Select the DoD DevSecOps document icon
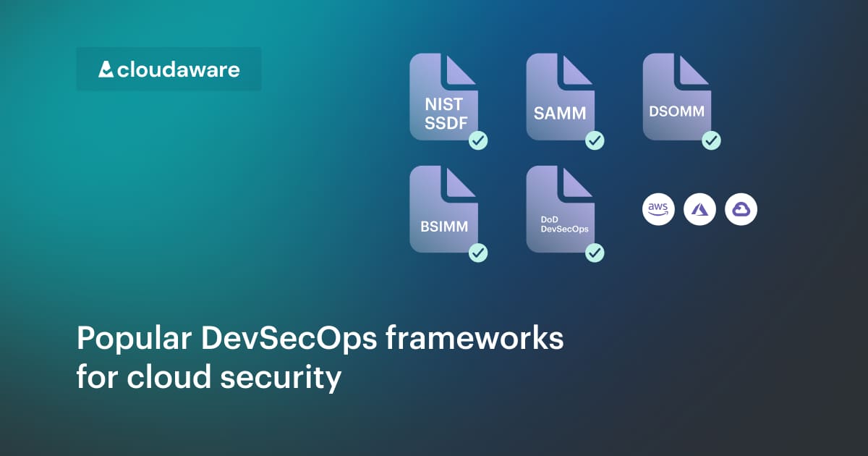The image size is (868, 456). click(x=561, y=209)
